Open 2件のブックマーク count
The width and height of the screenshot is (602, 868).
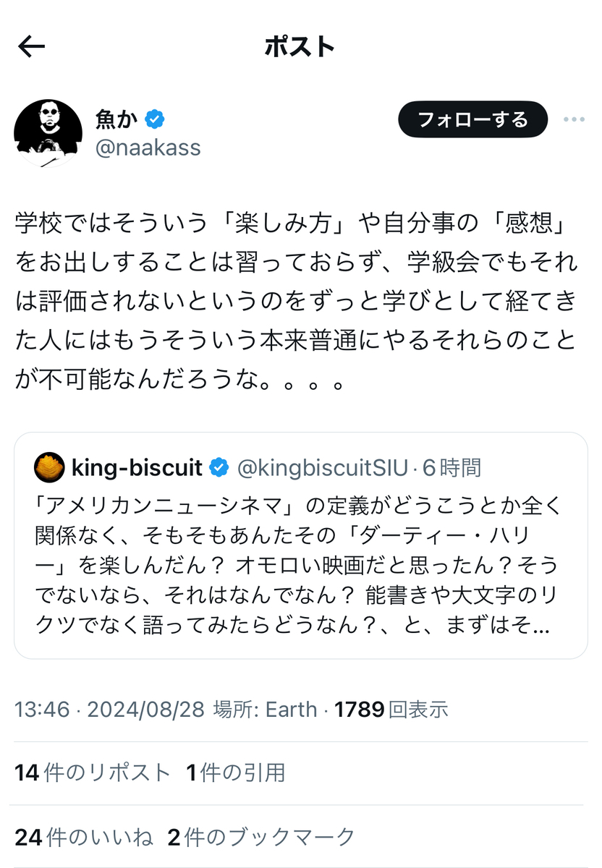tap(261, 838)
